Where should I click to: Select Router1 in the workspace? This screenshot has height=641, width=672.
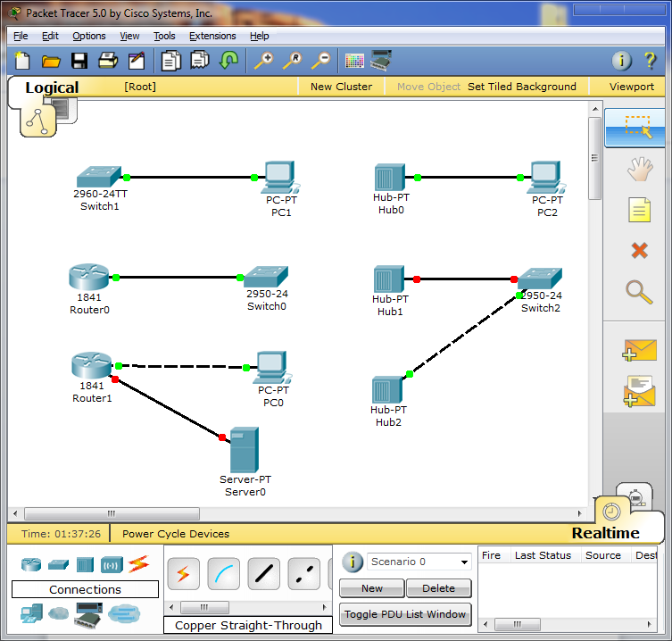tap(91, 366)
